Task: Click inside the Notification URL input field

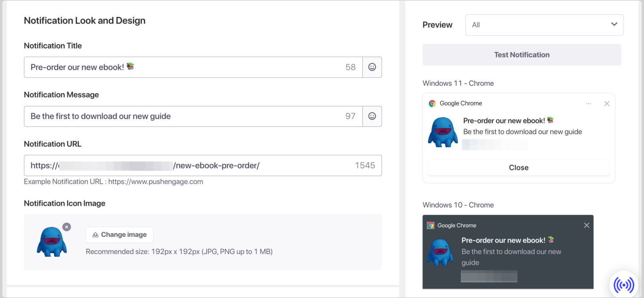Action: pyautogui.click(x=179, y=165)
